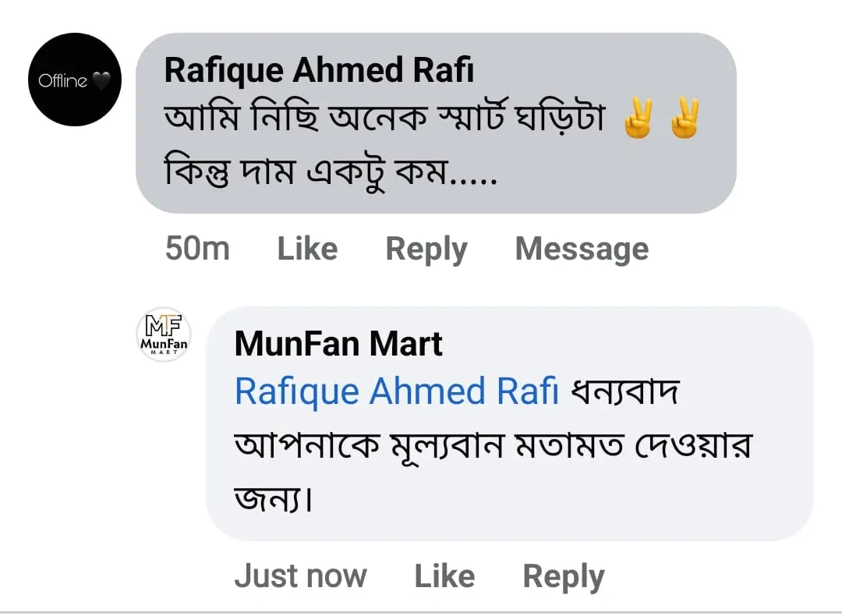Open the MunFan Mart page name
The width and height of the screenshot is (842, 616).
tap(338, 344)
